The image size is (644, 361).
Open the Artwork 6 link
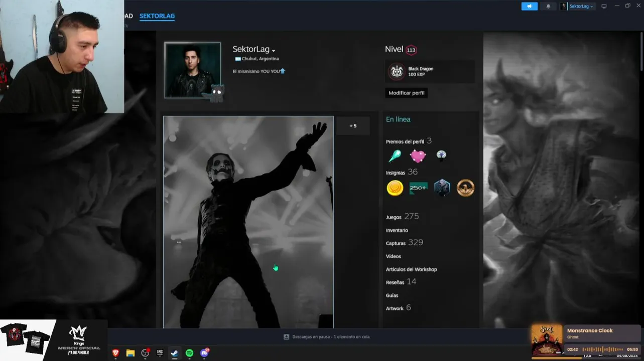pyautogui.click(x=398, y=308)
